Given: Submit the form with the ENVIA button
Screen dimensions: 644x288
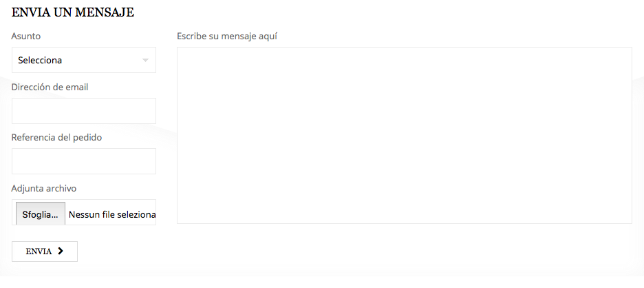Looking at the screenshot, I should click(44, 251).
